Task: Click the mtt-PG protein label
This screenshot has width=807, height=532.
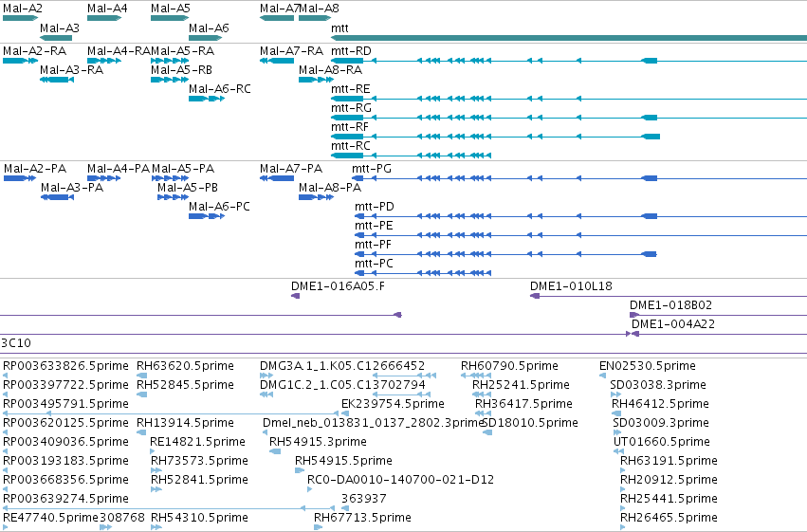Action: click(x=372, y=169)
